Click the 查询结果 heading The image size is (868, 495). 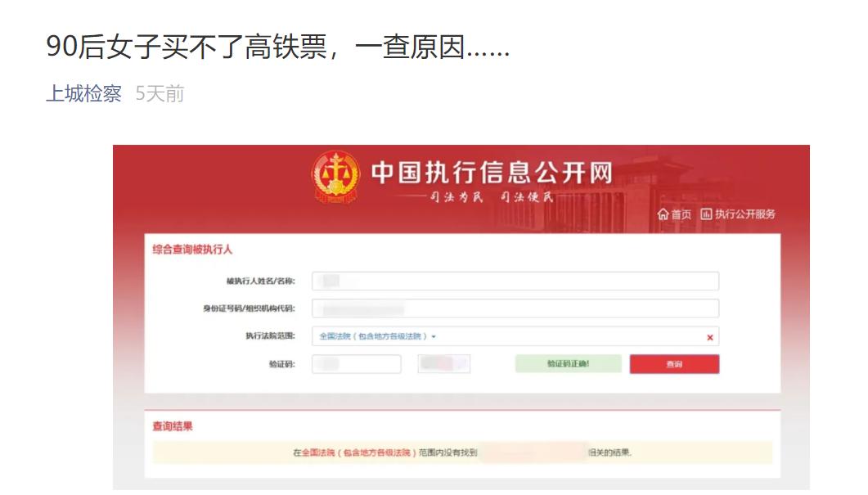point(172,426)
